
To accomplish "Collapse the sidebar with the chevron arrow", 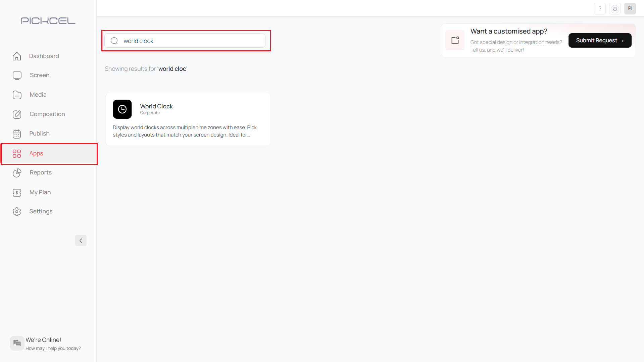I will [81, 241].
